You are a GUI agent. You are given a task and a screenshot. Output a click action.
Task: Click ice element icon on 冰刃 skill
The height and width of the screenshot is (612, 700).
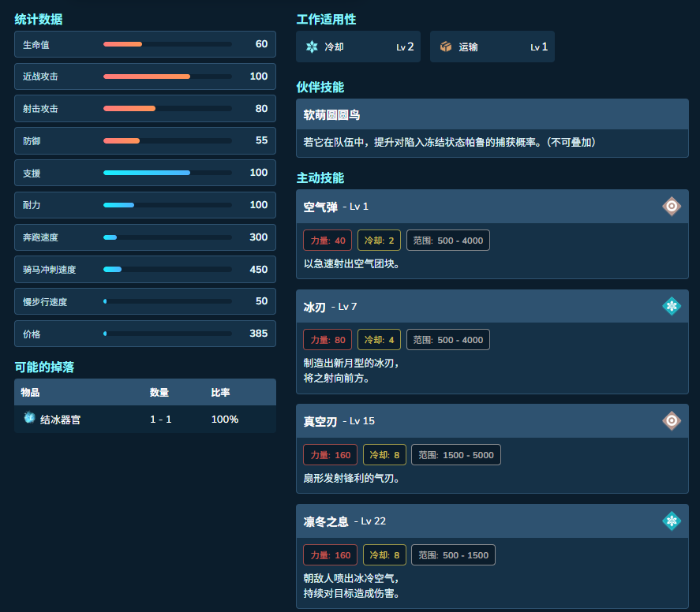click(x=672, y=306)
